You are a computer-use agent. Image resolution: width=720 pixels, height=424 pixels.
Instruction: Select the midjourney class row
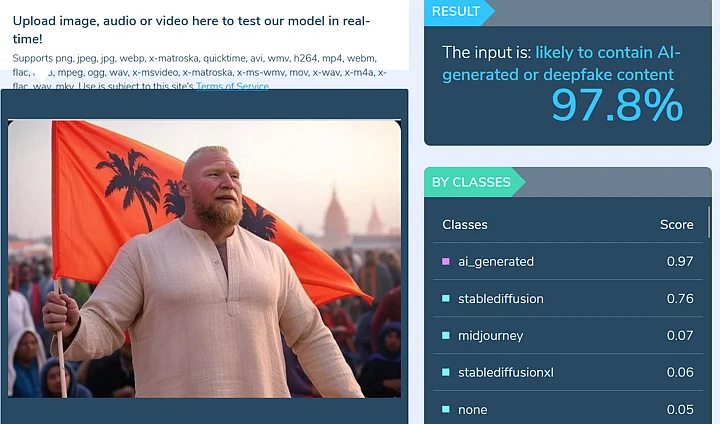click(568, 335)
